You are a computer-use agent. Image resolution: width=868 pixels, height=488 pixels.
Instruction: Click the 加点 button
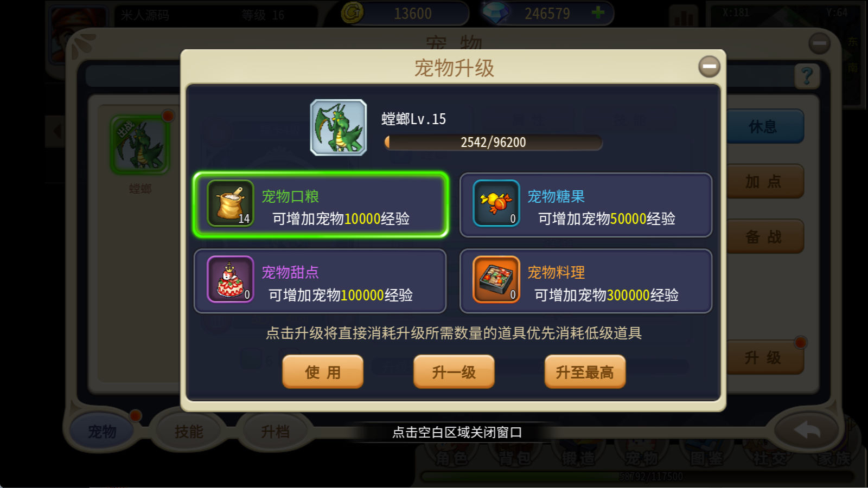pyautogui.click(x=764, y=182)
